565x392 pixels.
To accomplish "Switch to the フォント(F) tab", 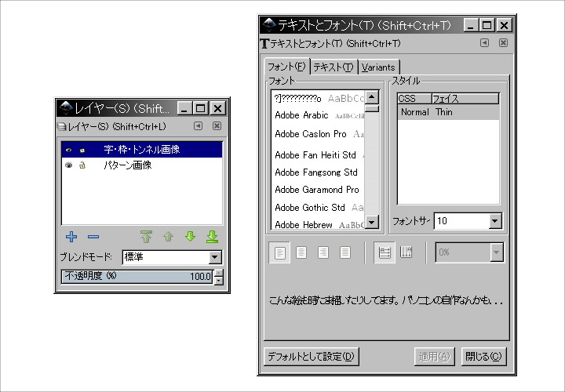I will click(x=287, y=67).
